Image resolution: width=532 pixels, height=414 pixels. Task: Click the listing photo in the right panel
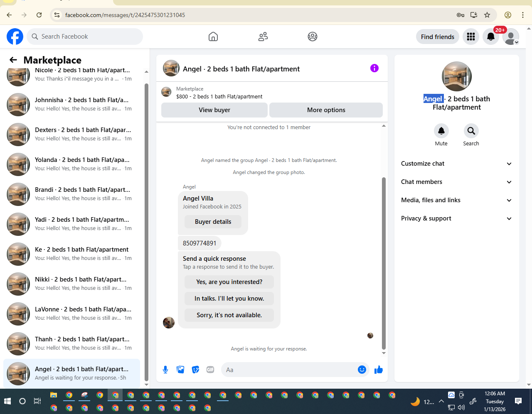[x=457, y=76]
